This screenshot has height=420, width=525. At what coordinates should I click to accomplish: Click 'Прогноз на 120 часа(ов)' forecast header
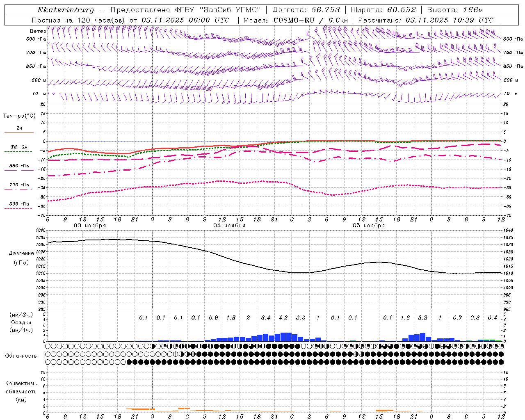point(79,20)
